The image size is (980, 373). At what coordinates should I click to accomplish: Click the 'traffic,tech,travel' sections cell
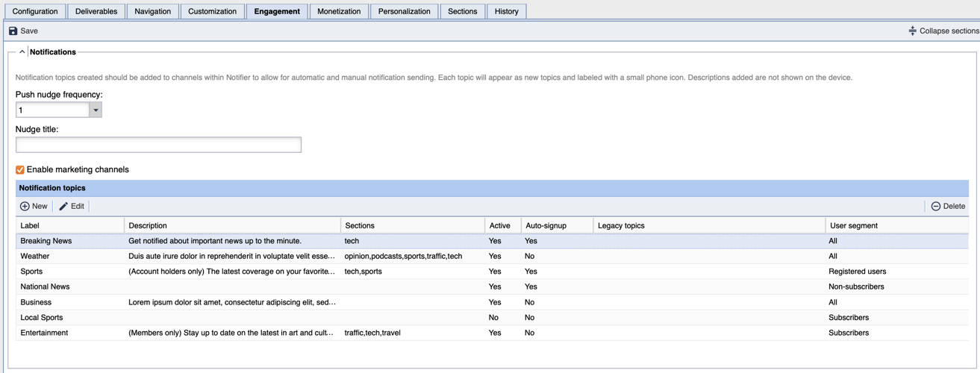click(x=372, y=333)
